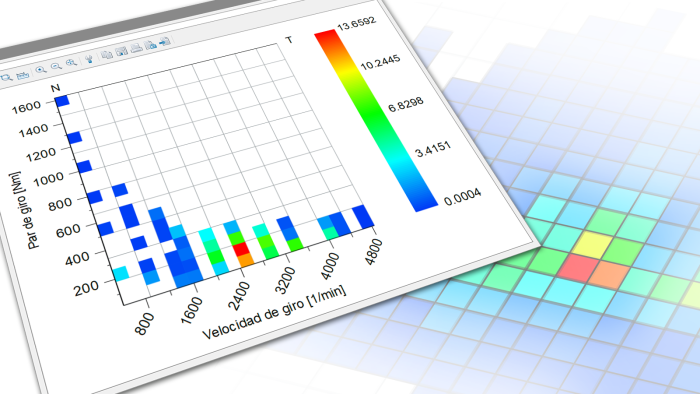
Task: Click the copy chart icon
Action: pyautogui.click(x=107, y=54)
